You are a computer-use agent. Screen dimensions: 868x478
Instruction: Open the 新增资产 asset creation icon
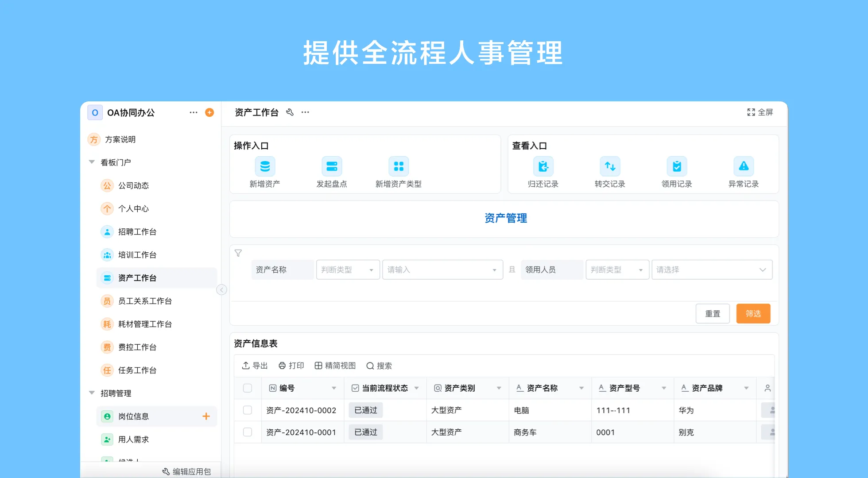click(x=265, y=167)
